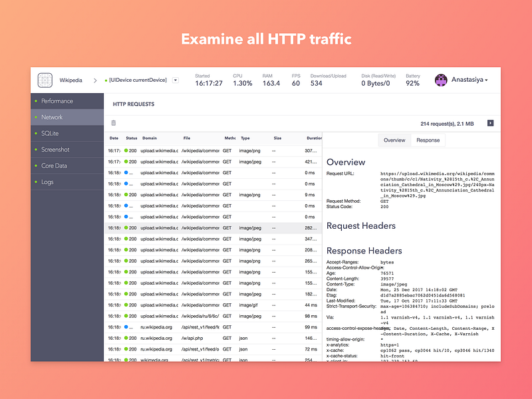Click the breadcrumb chevron after Wikipedia

[95, 80]
